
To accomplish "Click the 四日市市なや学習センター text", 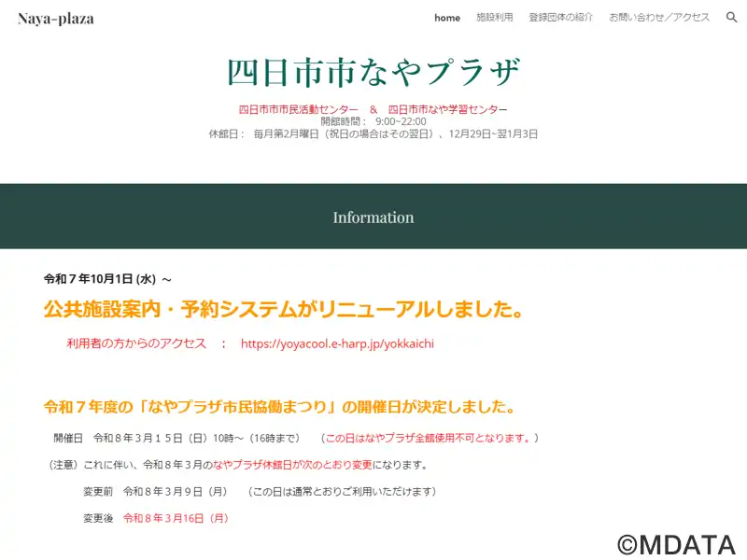I will 447,109.
